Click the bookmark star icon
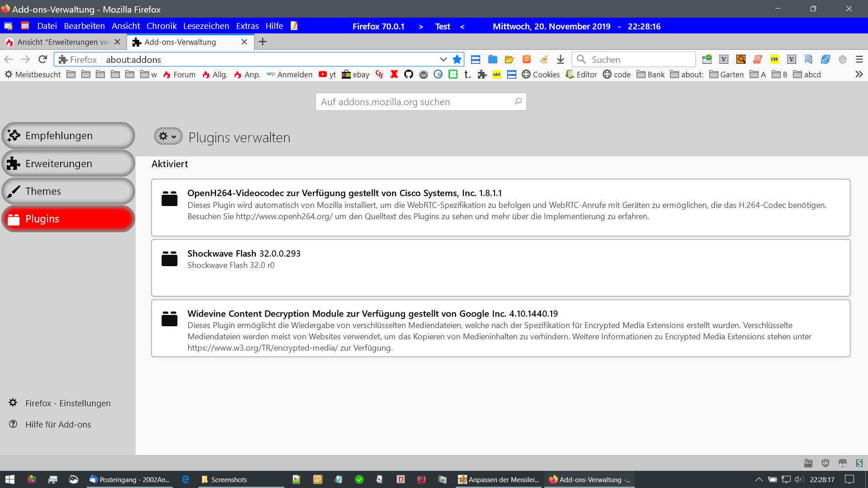 click(457, 59)
